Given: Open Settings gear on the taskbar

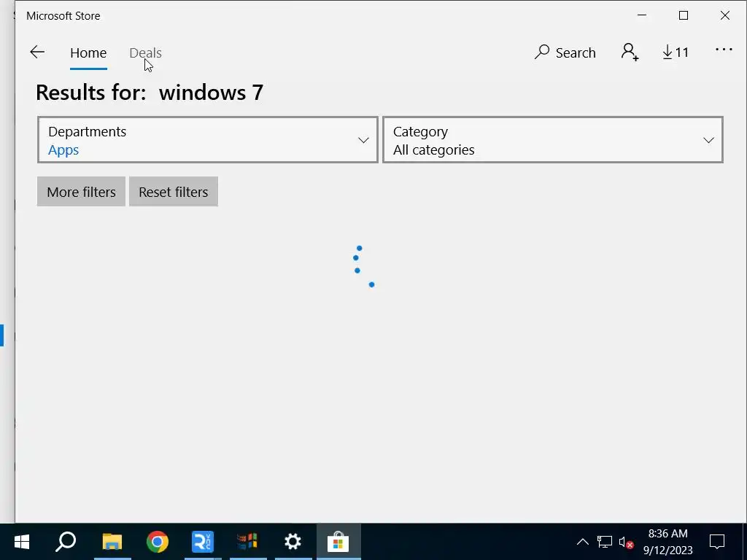Looking at the screenshot, I should pyautogui.click(x=293, y=542).
